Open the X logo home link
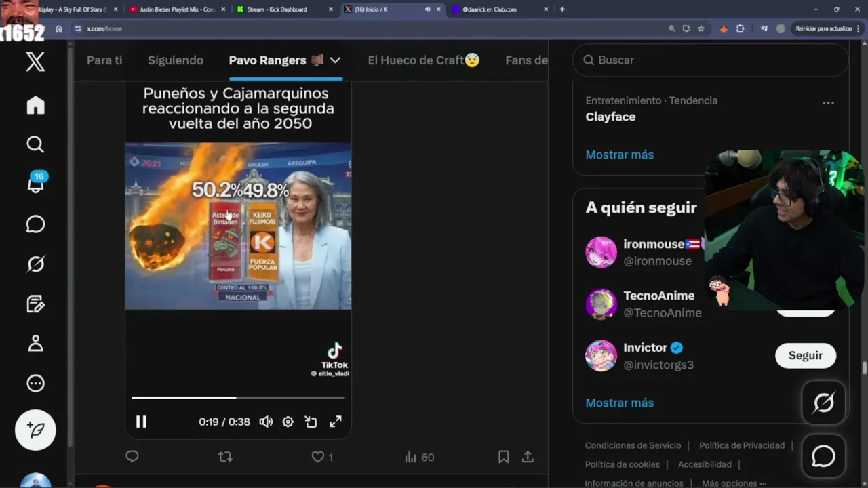The width and height of the screenshot is (868, 488). pyautogui.click(x=35, y=62)
